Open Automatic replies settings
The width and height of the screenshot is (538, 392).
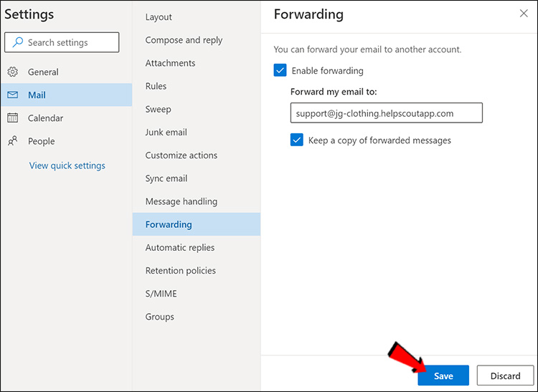click(179, 247)
